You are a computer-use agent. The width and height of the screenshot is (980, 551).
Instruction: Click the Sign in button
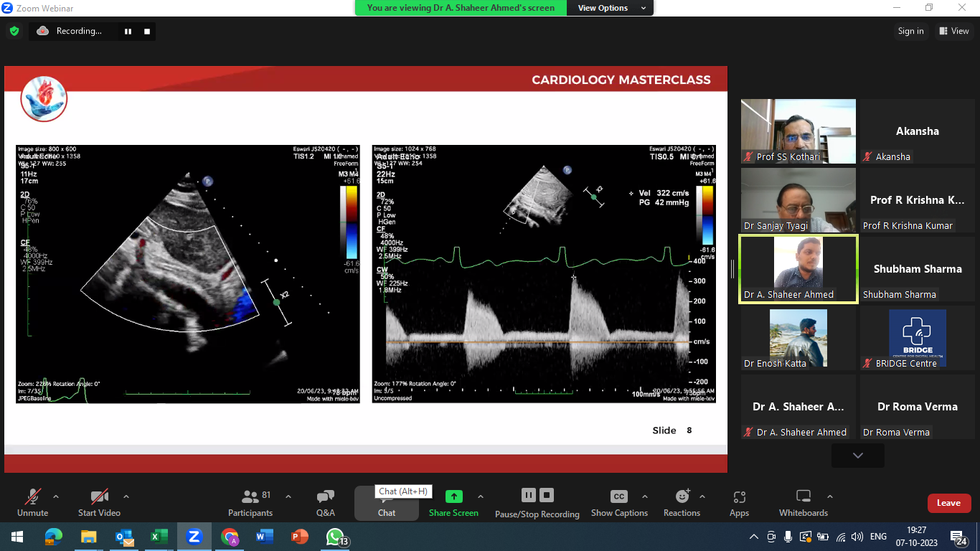coord(910,31)
